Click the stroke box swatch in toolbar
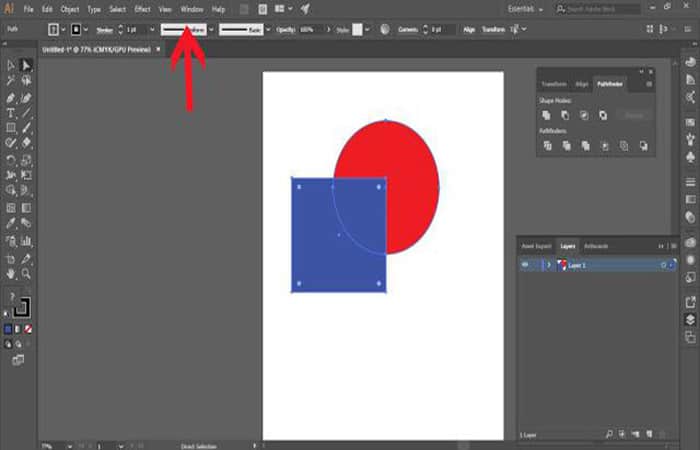Image resolution: width=700 pixels, height=450 pixels. click(x=21, y=308)
